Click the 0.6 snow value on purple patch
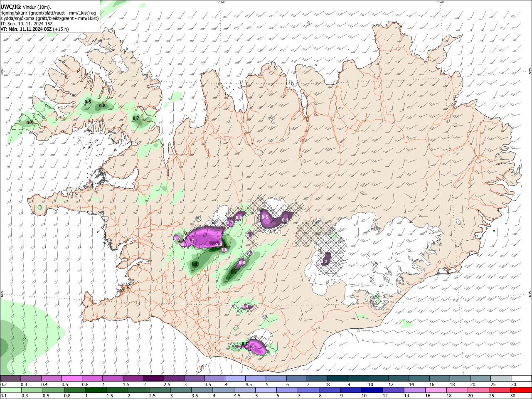This screenshot has width=532, height=399. [242, 263]
